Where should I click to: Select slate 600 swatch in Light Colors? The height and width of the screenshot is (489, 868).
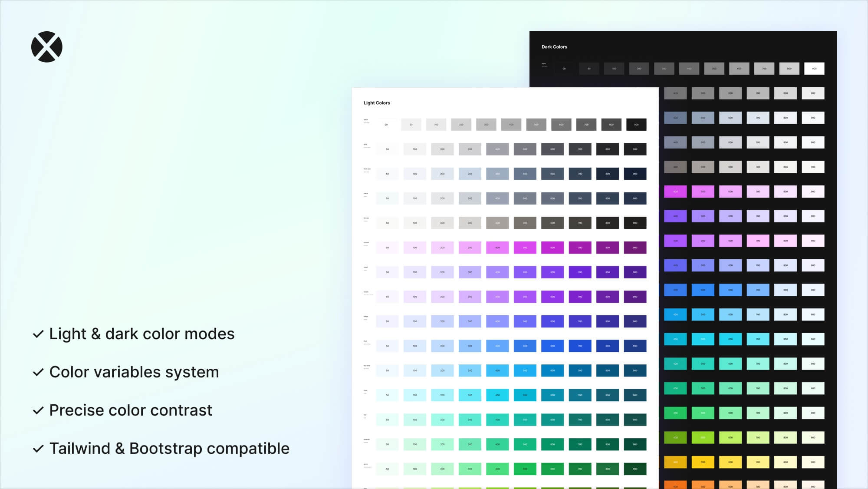pyautogui.click(x=552, y=198)
